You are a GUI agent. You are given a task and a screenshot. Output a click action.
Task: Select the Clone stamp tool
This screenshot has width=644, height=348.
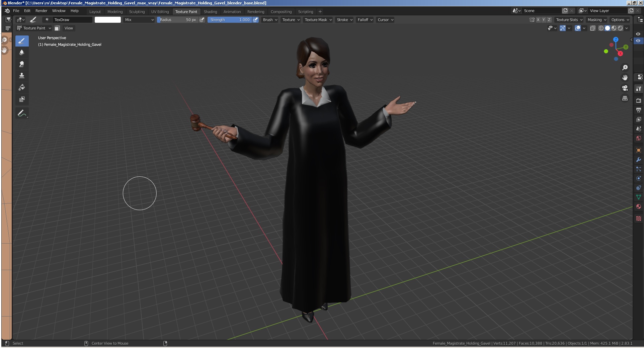point(22,76)
